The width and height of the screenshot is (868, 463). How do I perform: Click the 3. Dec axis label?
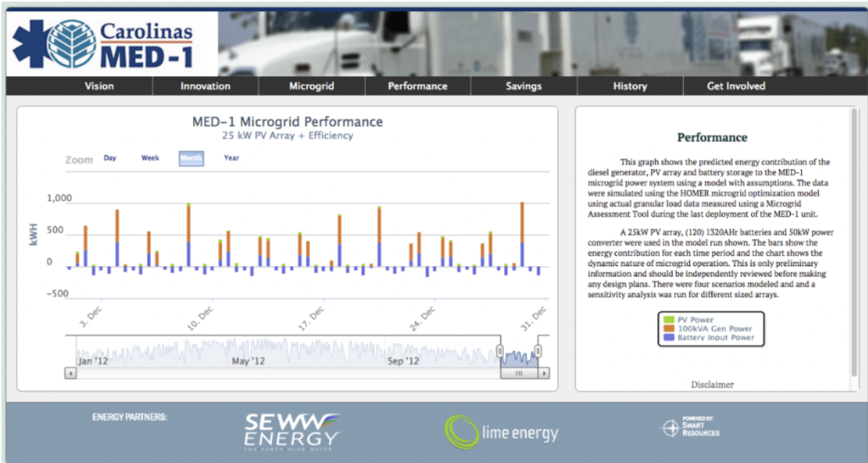(90, 317)
